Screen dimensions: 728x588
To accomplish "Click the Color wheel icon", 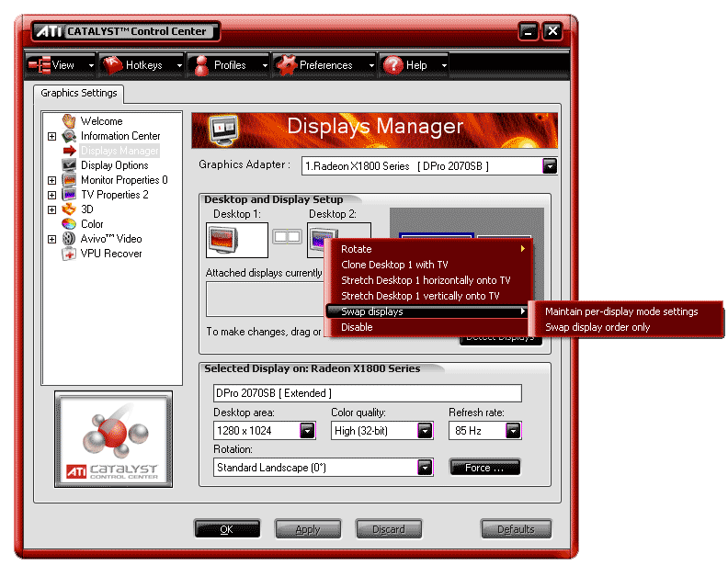I will pos(69,224).
